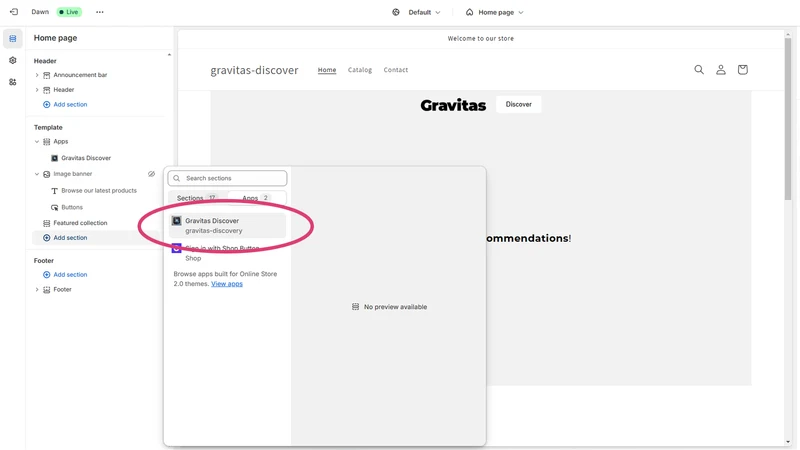This screenshot has height=450, width=800.
Task: Expand the Footer section row
Action: coord(37,290)
